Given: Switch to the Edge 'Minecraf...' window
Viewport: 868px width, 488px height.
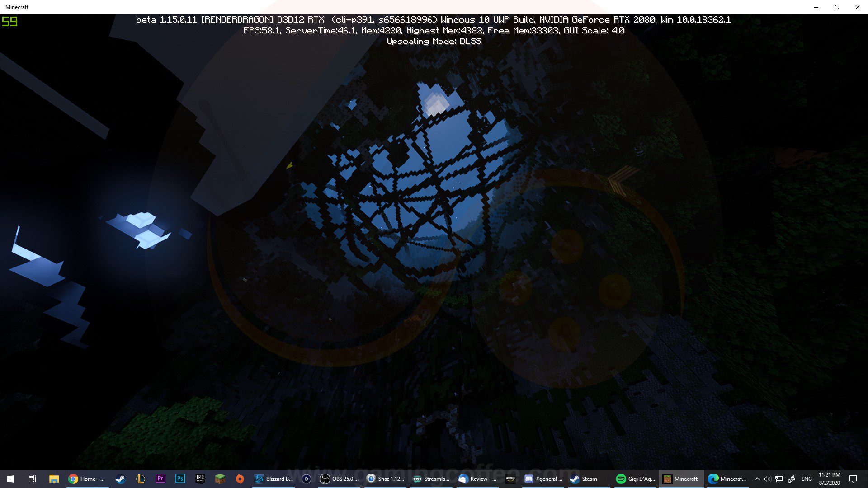Looking at the screenshot, I should [727, 479].
